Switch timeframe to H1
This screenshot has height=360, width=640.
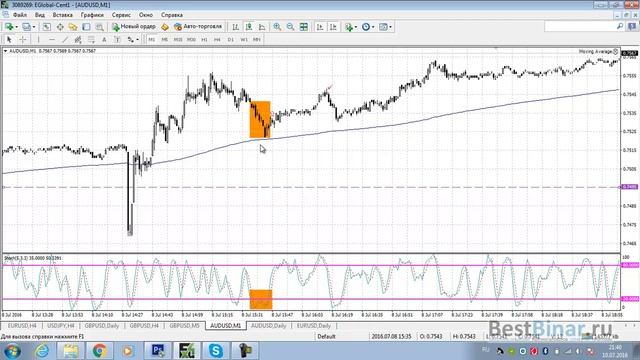[x=204, y=40]
